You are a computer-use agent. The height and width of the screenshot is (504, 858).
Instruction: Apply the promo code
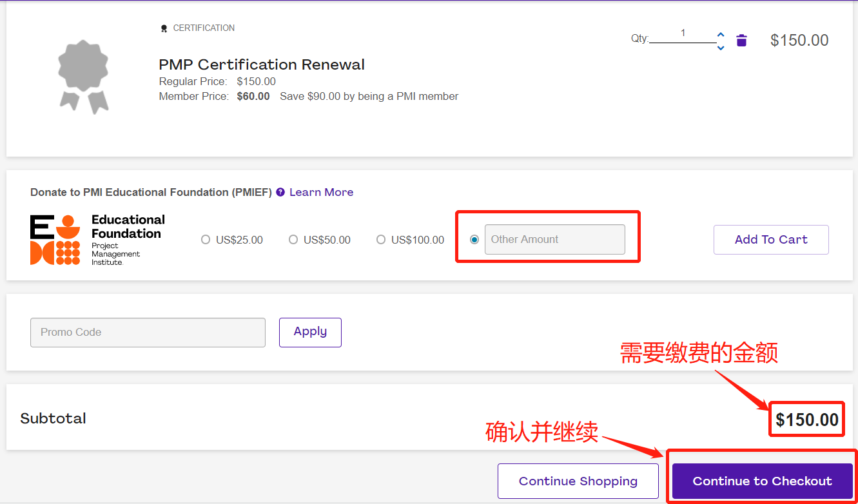click(x=310, y=332)
